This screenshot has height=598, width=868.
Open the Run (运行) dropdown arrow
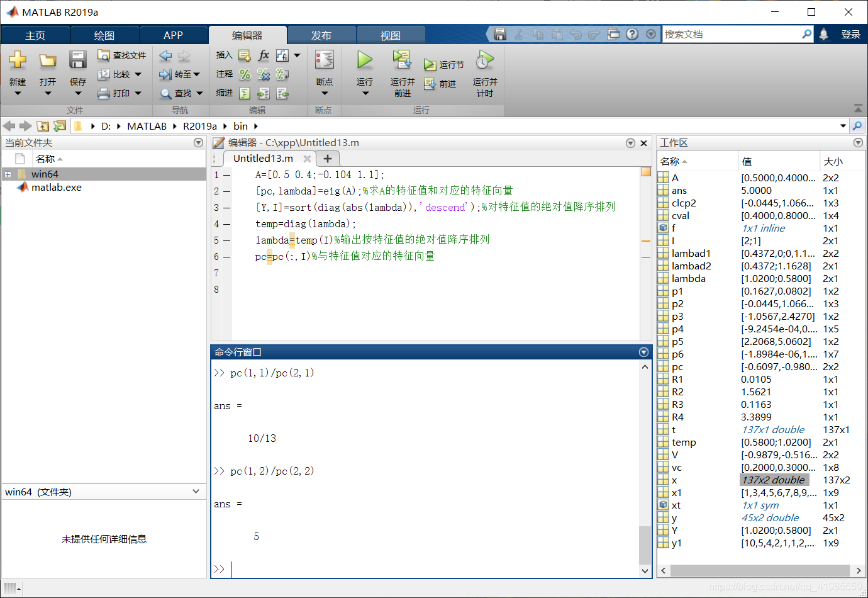[365, 93]
